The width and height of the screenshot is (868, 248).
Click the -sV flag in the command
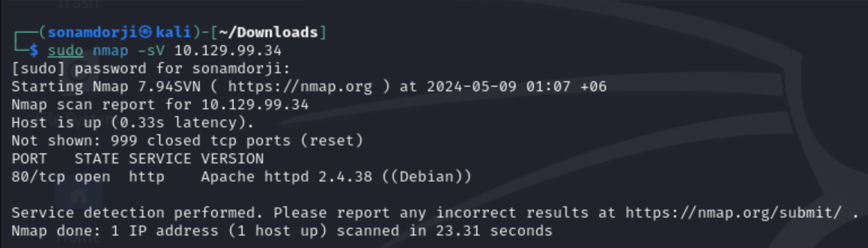151,51
